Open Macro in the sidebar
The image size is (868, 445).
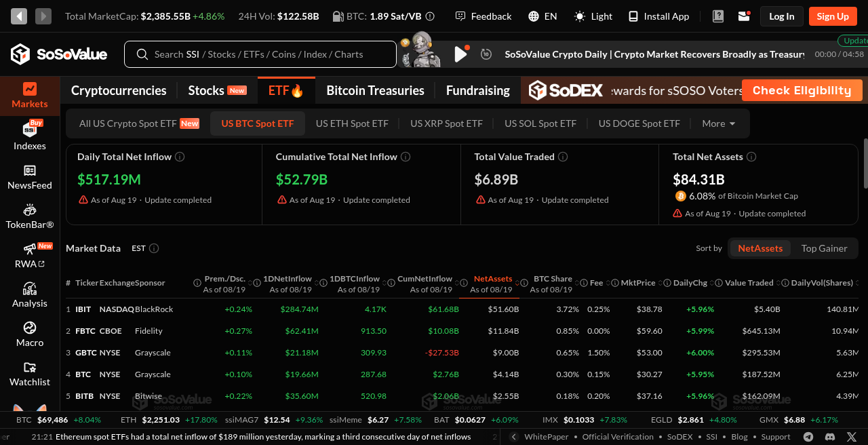(30, 334)
